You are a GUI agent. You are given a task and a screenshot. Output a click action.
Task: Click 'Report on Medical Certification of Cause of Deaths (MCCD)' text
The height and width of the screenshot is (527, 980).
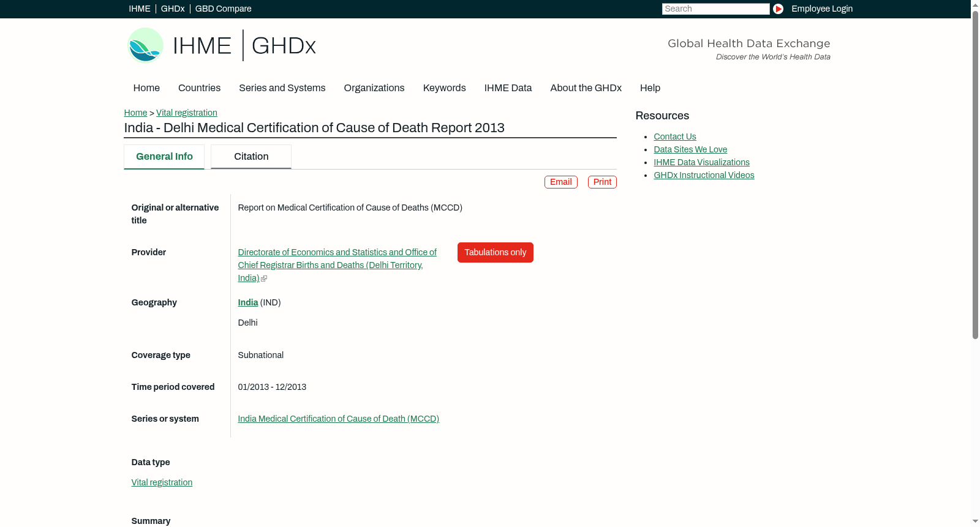[350, 207]
